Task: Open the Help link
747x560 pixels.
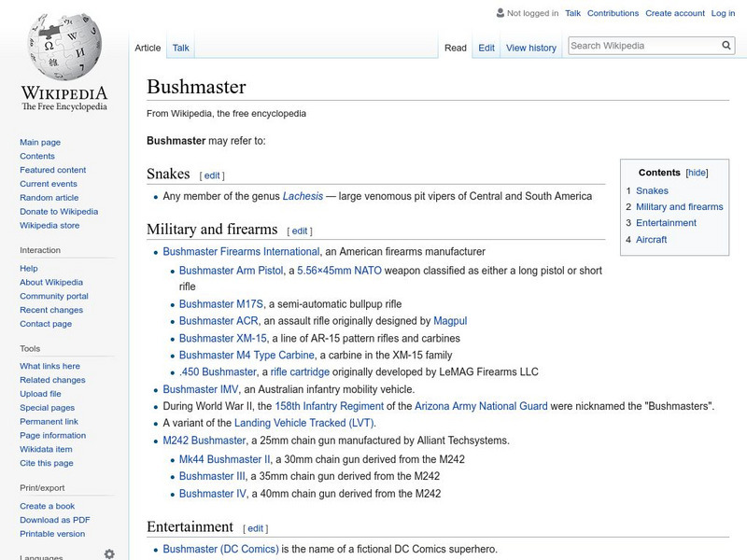Action: (29, 269)
